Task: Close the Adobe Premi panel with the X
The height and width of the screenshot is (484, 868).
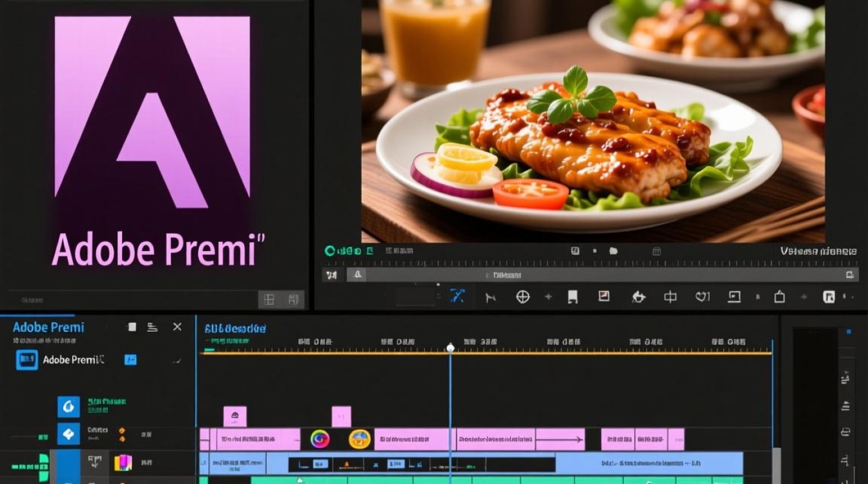Action: point(178,327)
